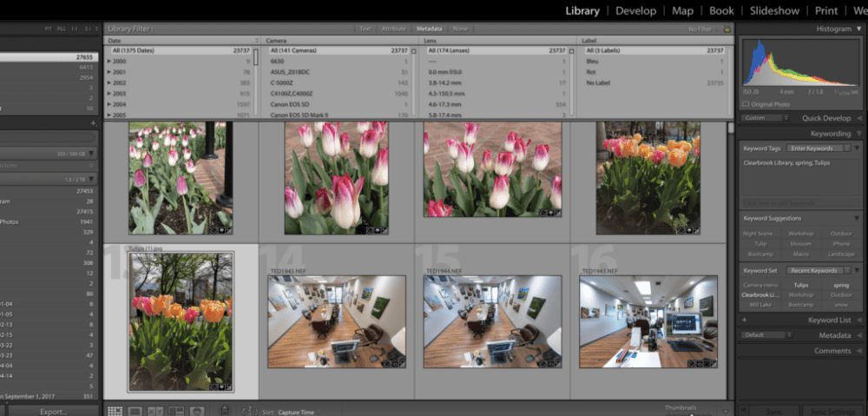Collapse the Keywording panel
Image resolution: width=868 pixels, height=416 pixels.
(859, 134)
